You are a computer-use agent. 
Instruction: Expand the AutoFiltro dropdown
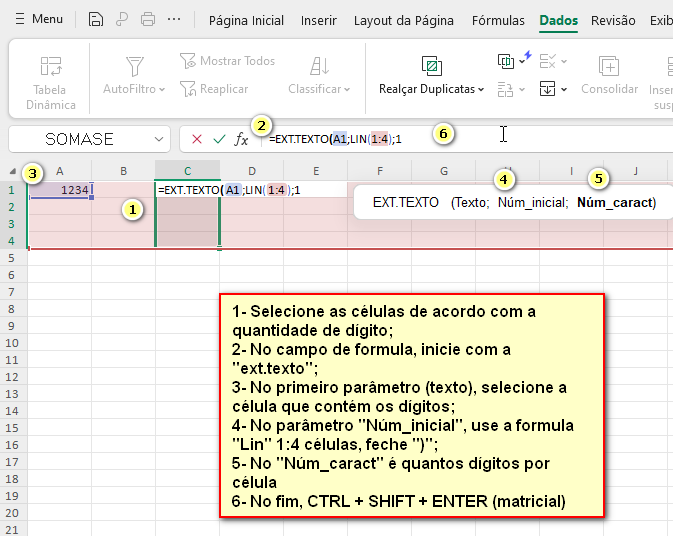(x=134, y=89)
